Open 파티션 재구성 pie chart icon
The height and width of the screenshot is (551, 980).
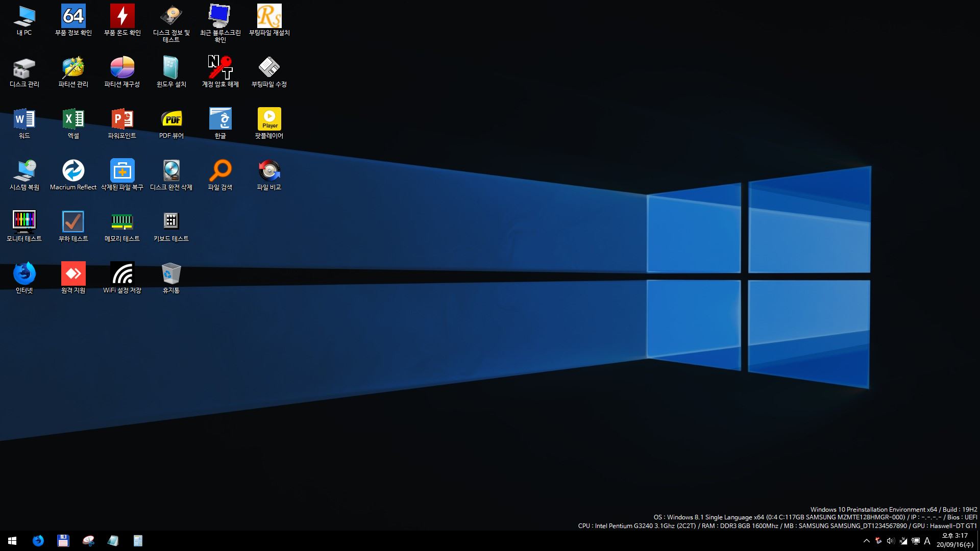tap(122, 72)
